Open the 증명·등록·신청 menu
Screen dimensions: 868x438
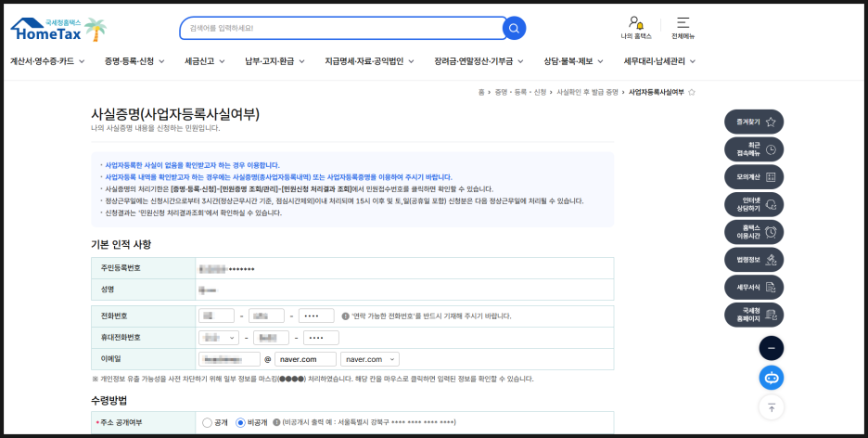[134, 61]
